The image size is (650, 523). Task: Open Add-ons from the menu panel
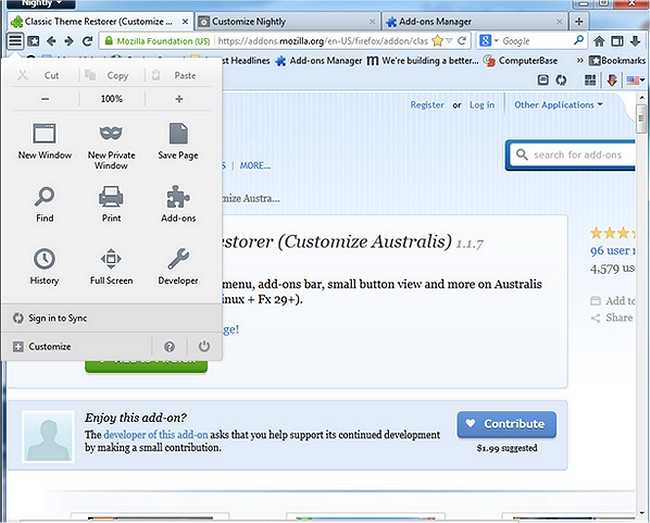pos(178,204)
